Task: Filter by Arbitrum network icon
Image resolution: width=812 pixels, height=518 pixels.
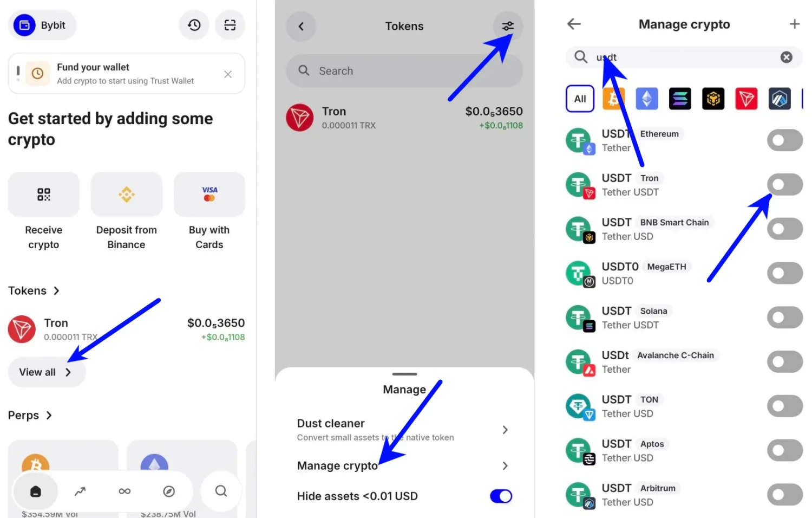Action: (x=780, y=99)
